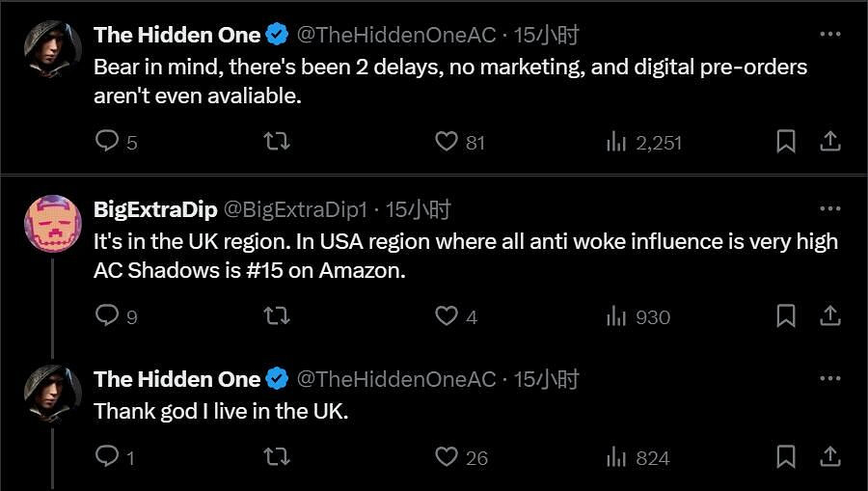Bookmark the 2 delays tweet
The image size is (868, 491).
coord(786,142)
